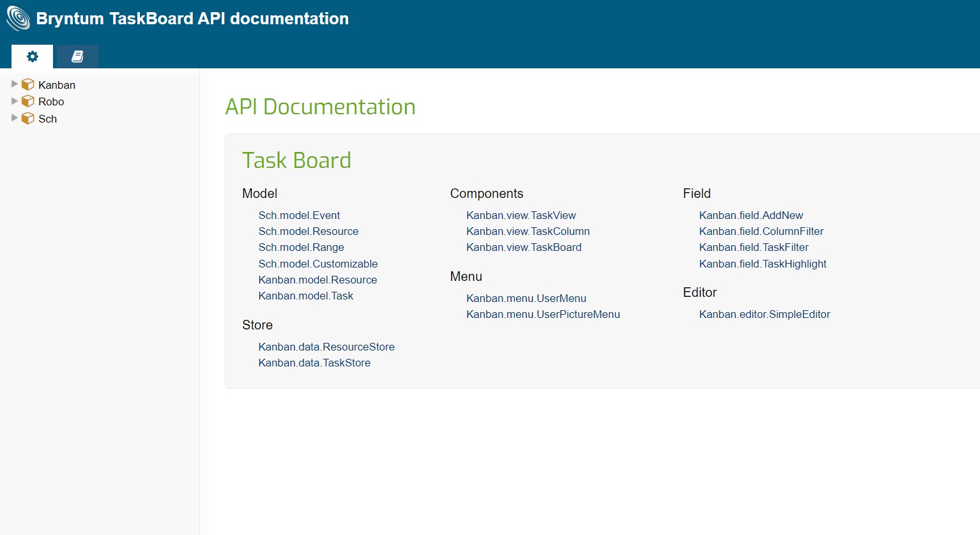Select the Sch tree item label
The image size is (980, 535).
click(47, 119)
